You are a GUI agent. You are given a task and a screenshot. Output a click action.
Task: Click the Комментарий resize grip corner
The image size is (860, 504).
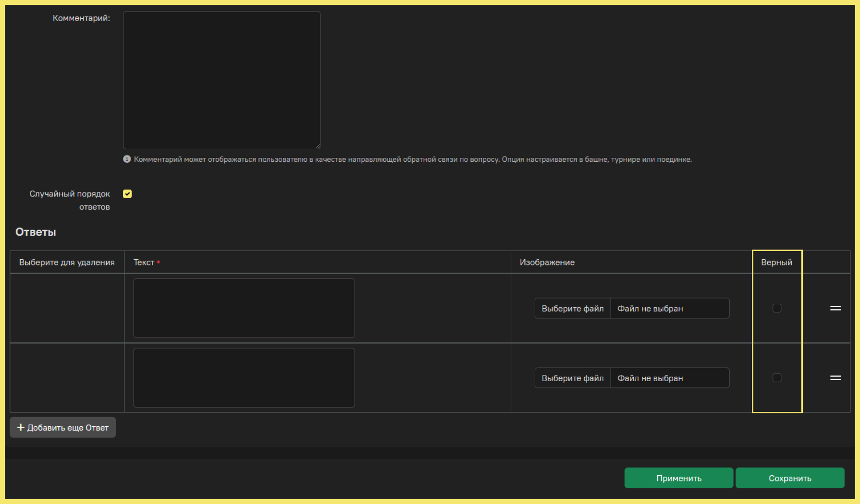pyautogui.click(x=318, y=146)
